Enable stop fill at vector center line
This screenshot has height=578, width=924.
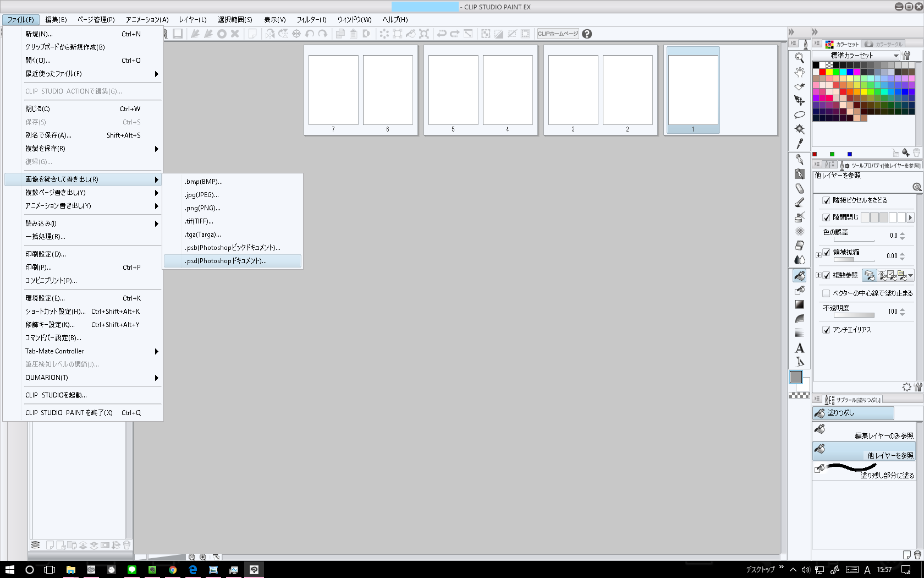826,293
